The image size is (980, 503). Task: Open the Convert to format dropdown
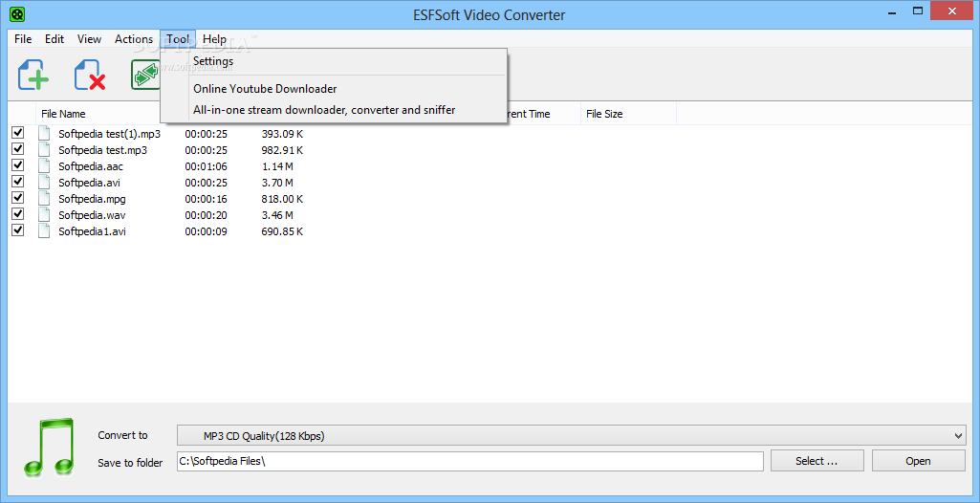tap(571, 435)
